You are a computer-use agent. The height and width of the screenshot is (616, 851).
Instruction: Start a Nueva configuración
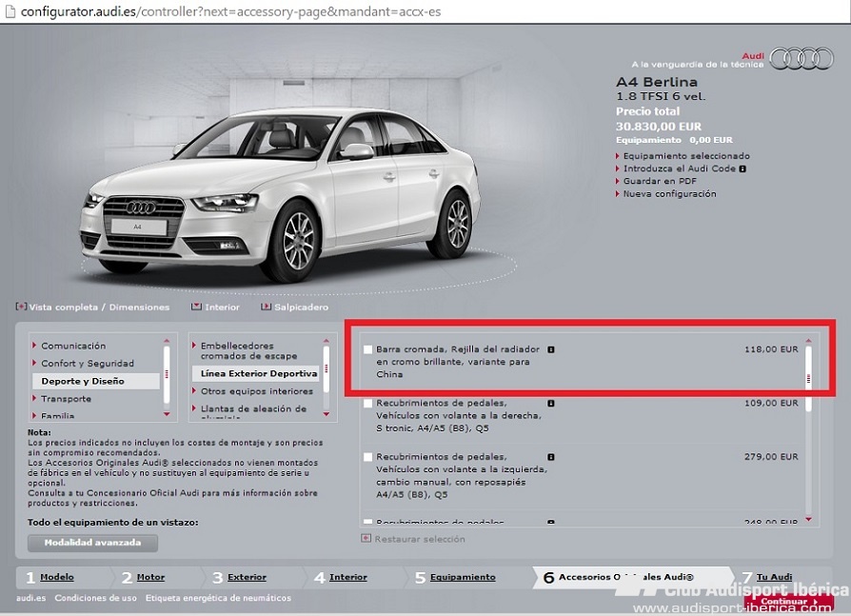pyautogui.click(x=670, y=194)
